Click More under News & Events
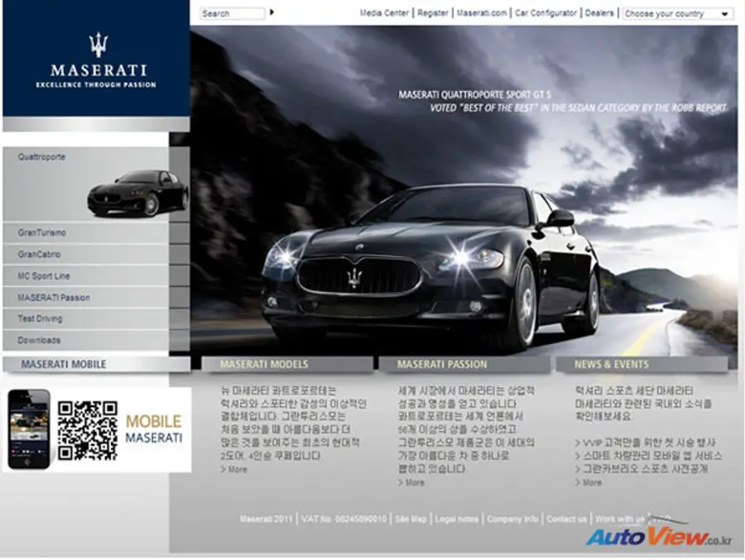The image size is (745, 560). pyautogui.click(x=589, y=482)
